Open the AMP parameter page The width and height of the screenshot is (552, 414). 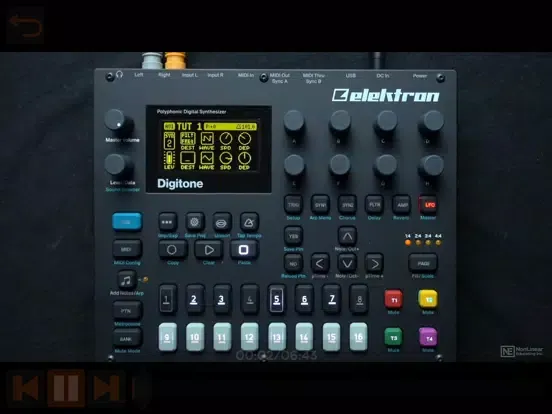pyautogui.click(x=402, y=205)
